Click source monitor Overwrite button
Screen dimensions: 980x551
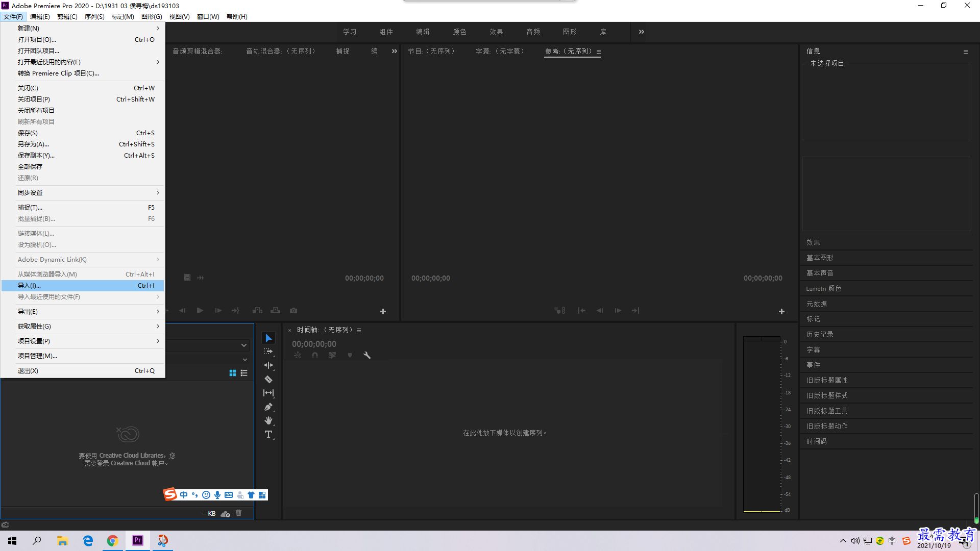click(x=275, y=310)
